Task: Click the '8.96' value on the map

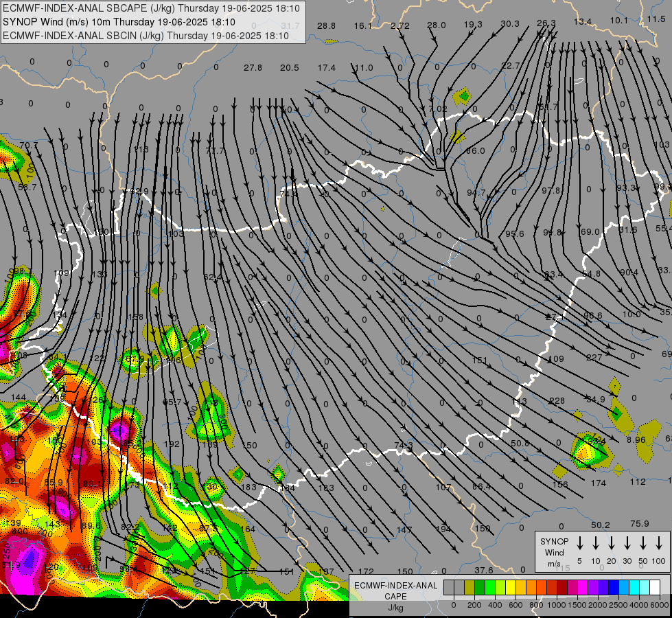Action: (x=636, y=440)
